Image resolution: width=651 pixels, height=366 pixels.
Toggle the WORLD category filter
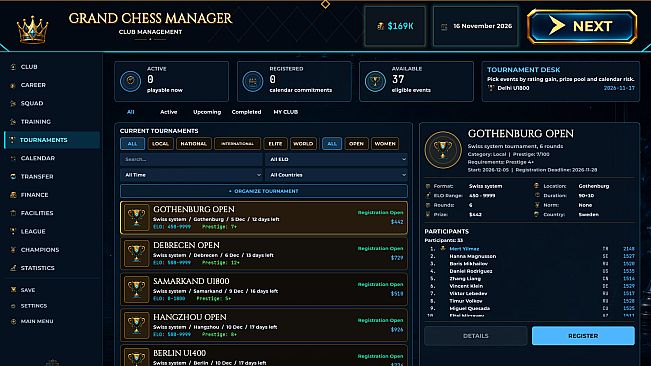[x=303, y=144]
